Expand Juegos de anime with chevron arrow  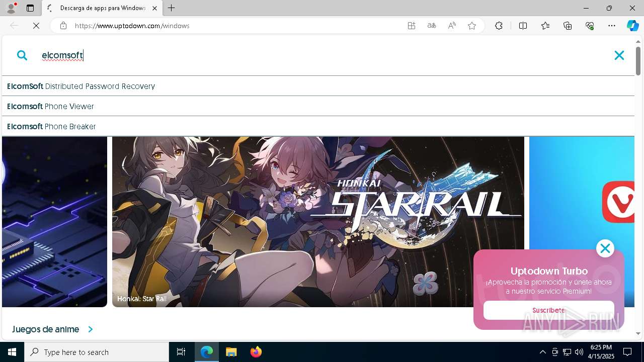(91, 329)
